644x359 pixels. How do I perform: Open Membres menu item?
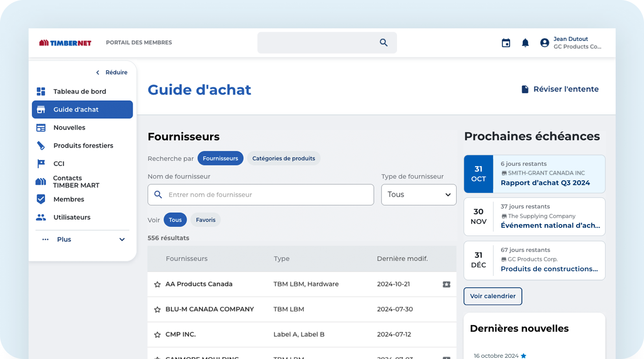click(82, 199)
